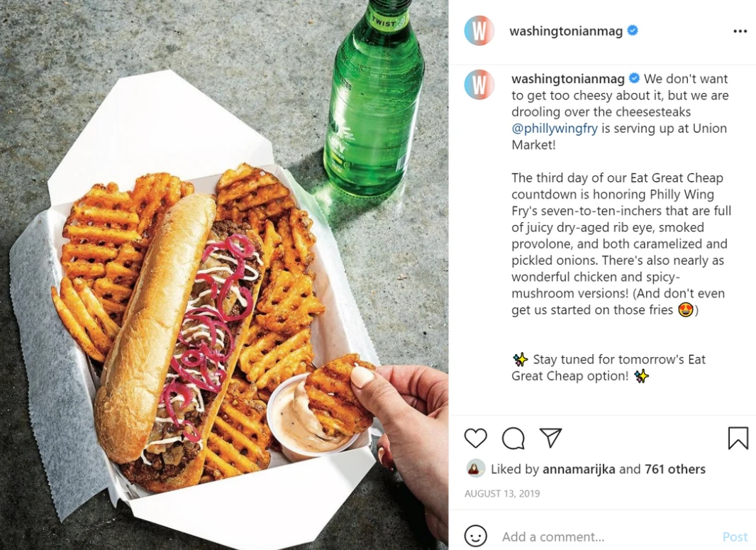Click the Add a comment field
Viewport: 756px width, 550px height.
[608, 537]
